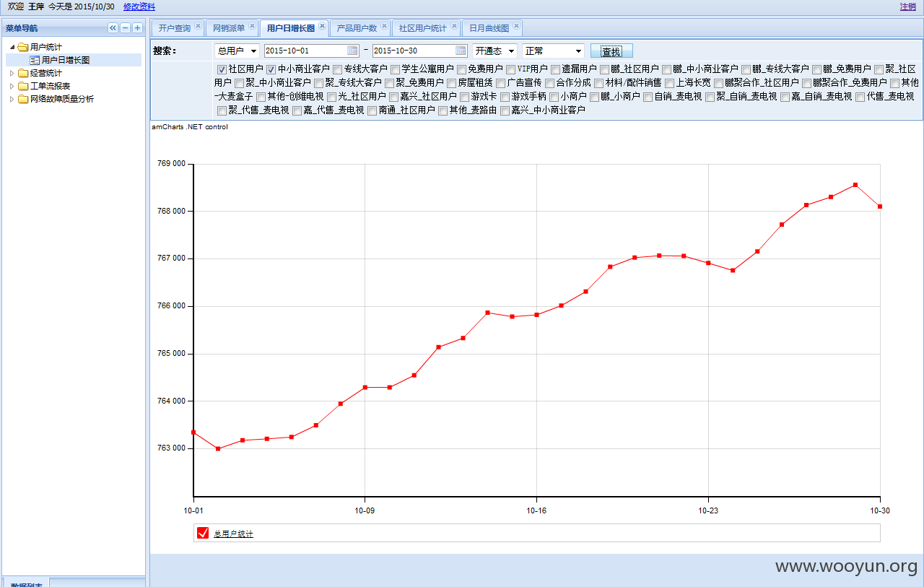Expand all tree nodes with plus icon
Viewport: 924px width, 587px height.
[x=137, y=28]
